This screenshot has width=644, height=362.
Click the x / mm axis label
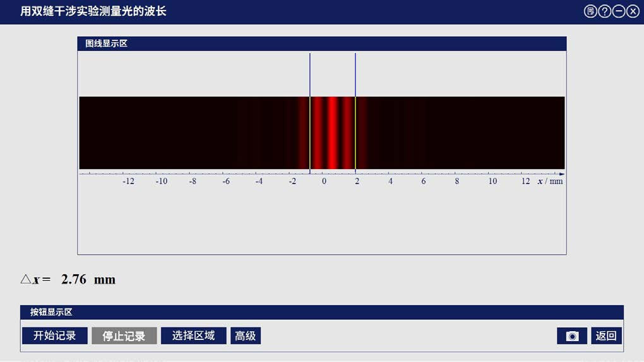(550, 181)
